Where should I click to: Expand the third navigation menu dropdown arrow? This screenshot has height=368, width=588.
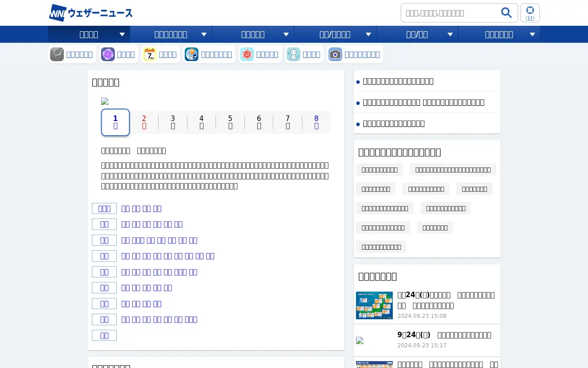pos(286,34)
